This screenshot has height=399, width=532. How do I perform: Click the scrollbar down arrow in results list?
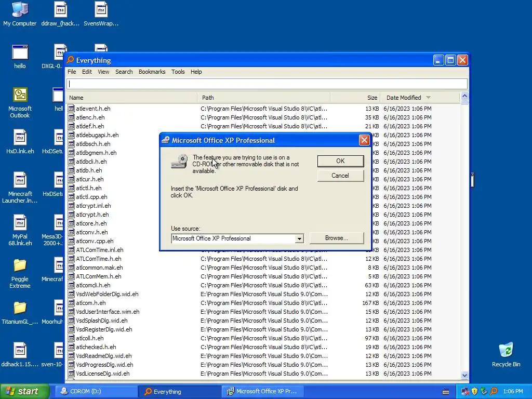[x=464, y=375]
